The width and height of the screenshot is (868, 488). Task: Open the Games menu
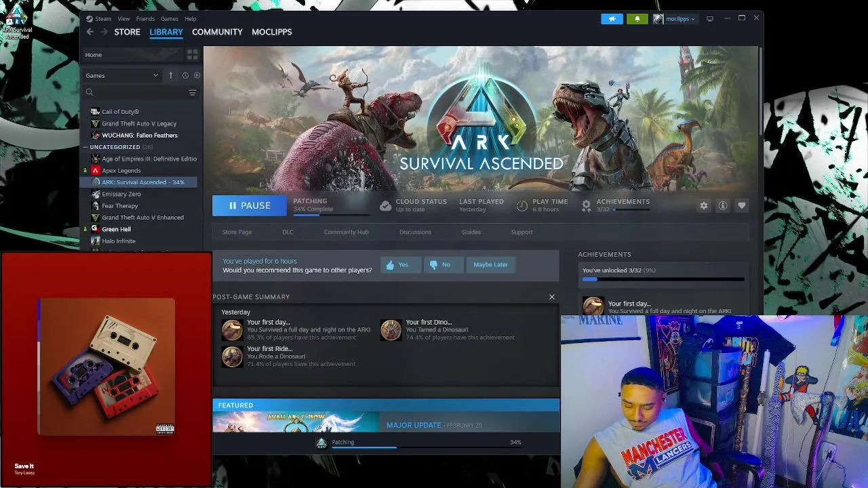click(170, 19)
